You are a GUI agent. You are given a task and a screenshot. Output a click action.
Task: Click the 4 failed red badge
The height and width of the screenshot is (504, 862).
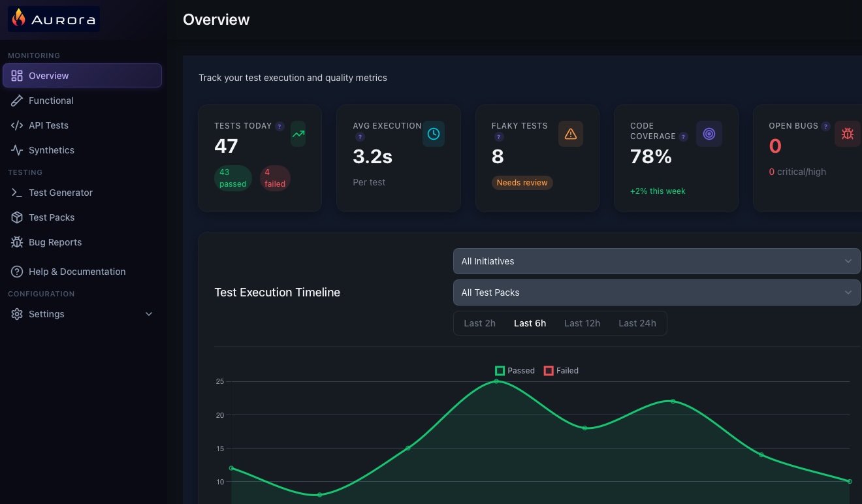(x=275, y=178)
